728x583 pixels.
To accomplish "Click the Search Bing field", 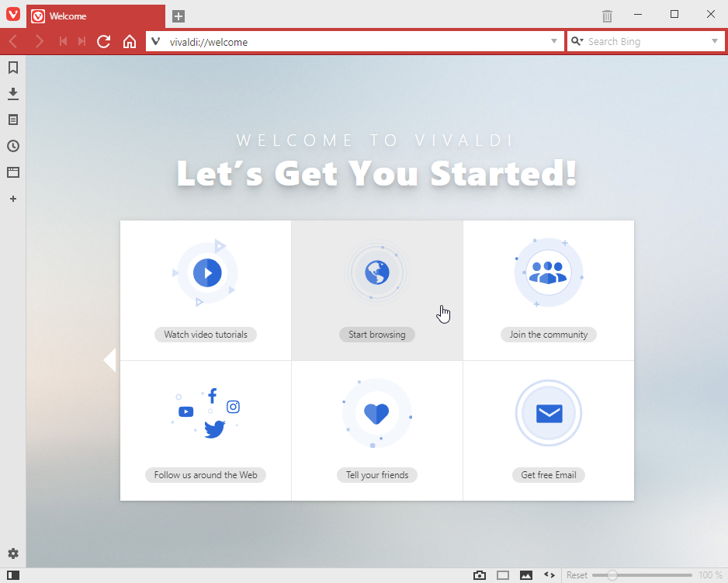I will (x=646, y=41).
